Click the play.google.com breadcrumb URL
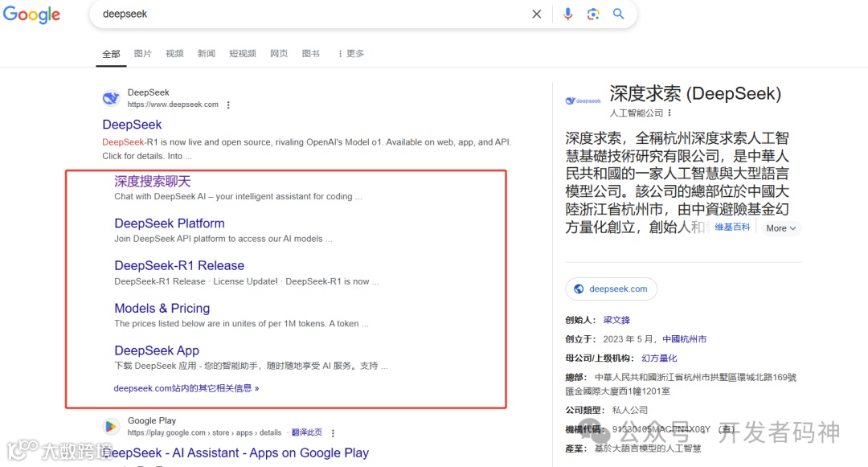Viewport: 868px width, 467px height. 204,432
